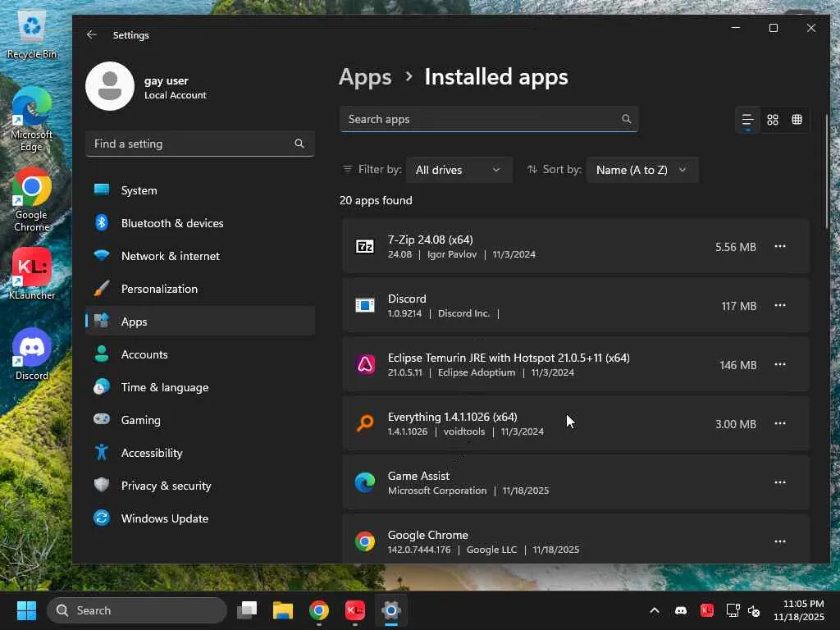
Task: Open Discord icon in system tray
Action: click(x=680, y=610)
